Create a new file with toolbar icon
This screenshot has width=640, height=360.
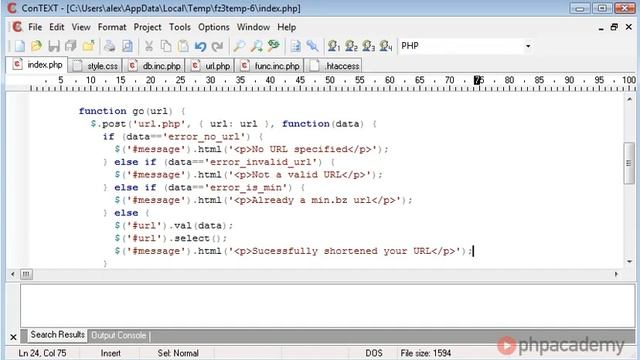pos(19,46)
